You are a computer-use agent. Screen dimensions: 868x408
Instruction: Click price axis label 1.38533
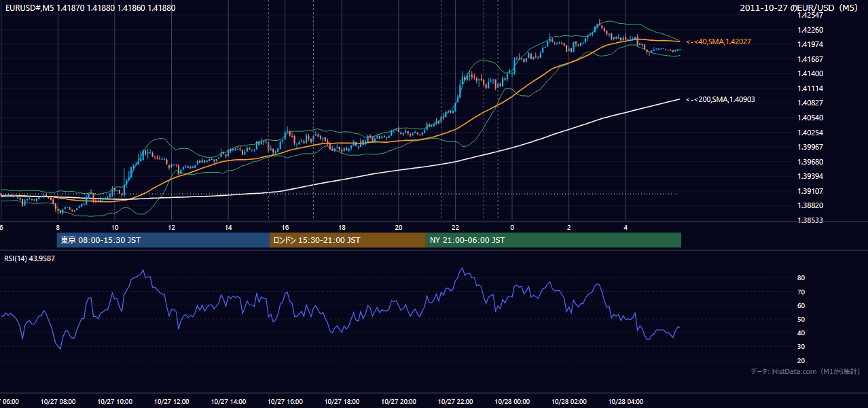(x=810, y=220)
